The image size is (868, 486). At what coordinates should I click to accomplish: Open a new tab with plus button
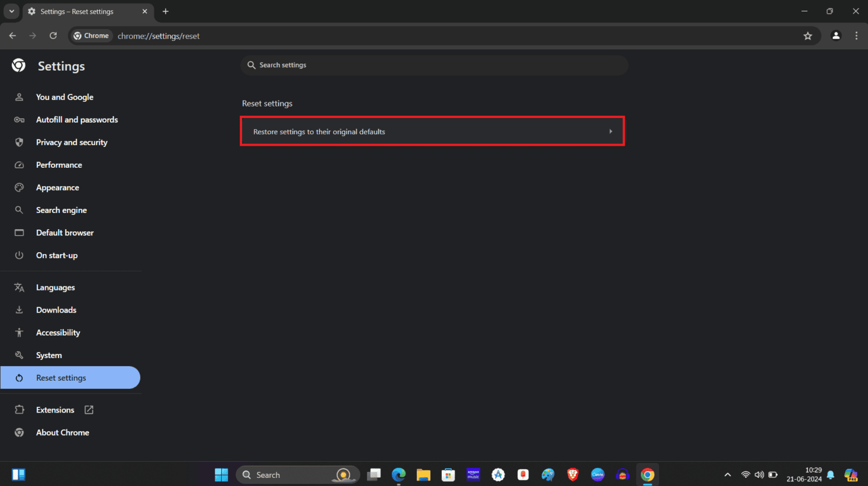(x=166, y=12)
